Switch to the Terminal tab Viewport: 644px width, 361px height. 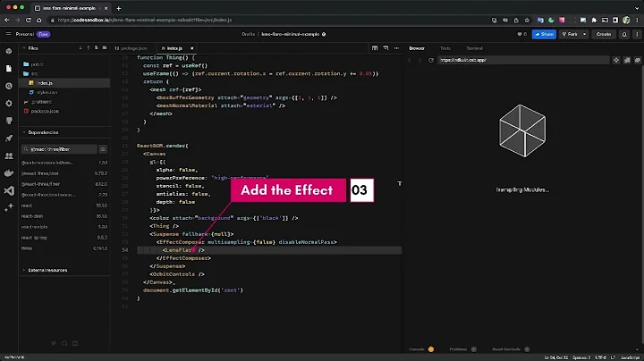(x=474, y=48)
